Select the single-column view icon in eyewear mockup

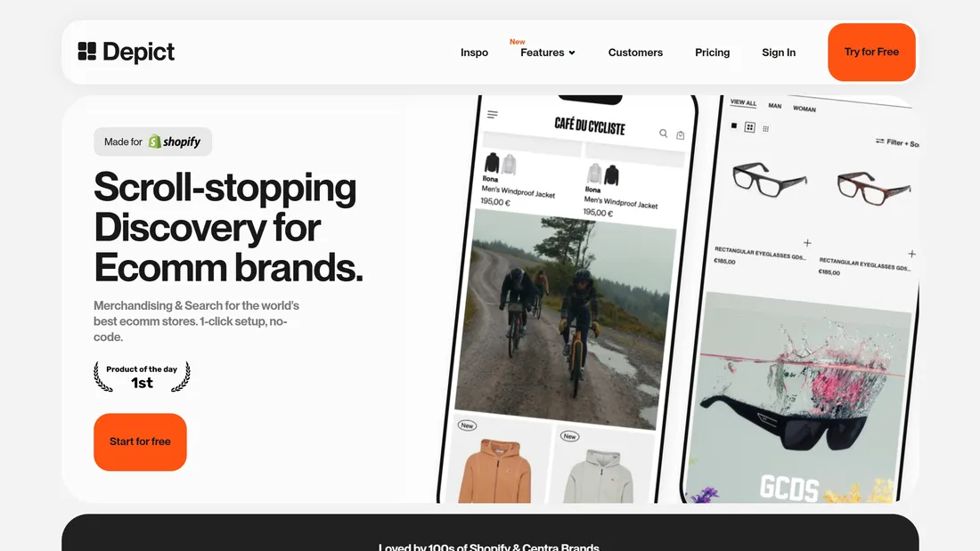click(x=734, y=126)
